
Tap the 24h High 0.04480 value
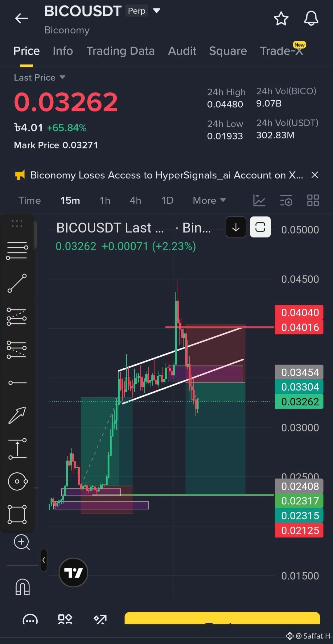pos(225,104)
